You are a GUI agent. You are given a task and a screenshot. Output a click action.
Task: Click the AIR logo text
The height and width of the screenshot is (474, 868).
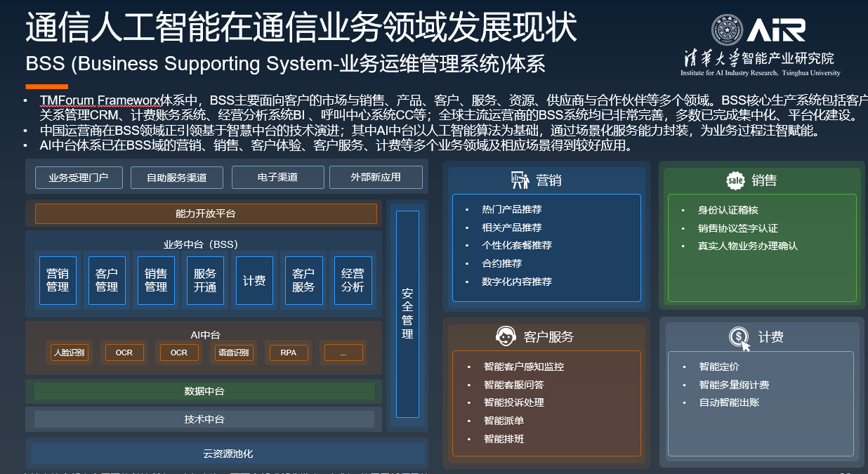(776, 29)
